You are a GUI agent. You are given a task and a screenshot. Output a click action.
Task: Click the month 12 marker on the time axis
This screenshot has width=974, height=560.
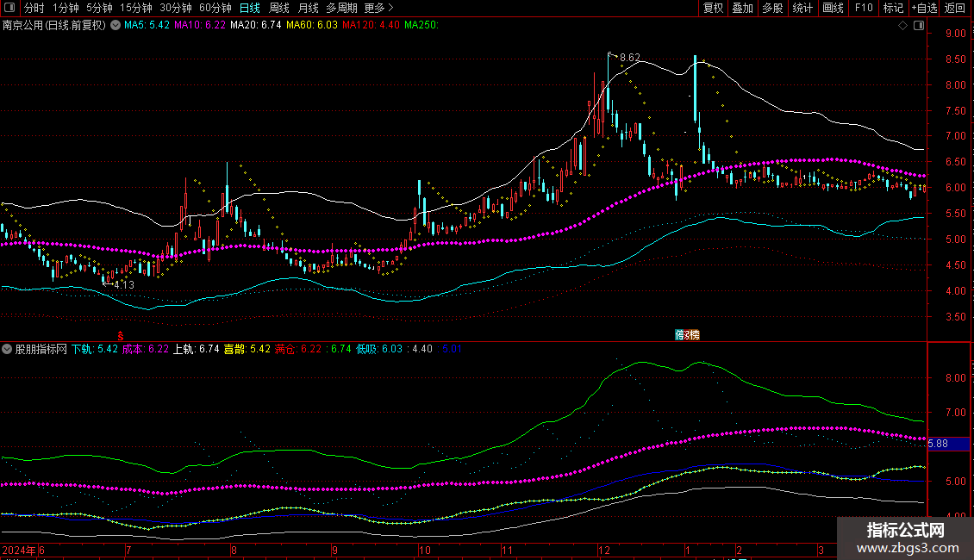click(604, 550)
